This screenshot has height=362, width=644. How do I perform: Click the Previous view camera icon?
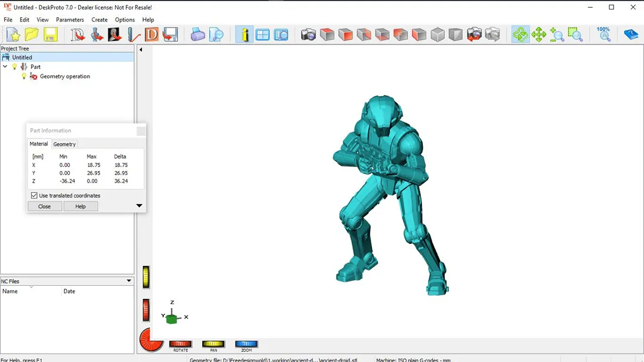click(475, 35)
